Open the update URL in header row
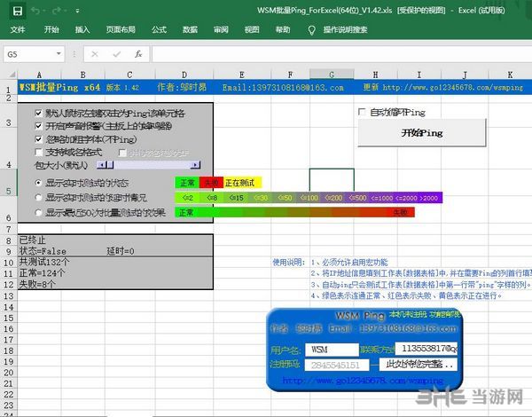The height and width of the screenshot is (417, 532). pyautogui.click(x=452, y=88)
